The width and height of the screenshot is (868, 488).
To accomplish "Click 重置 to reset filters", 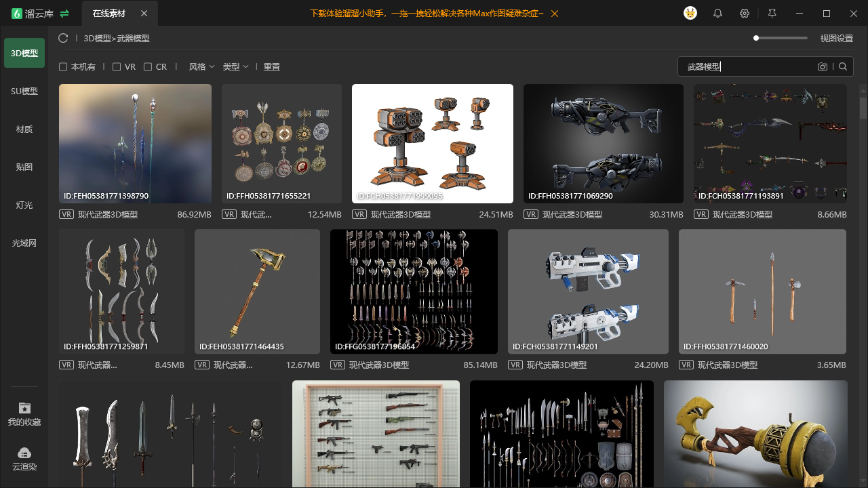I will click(272, 67).
